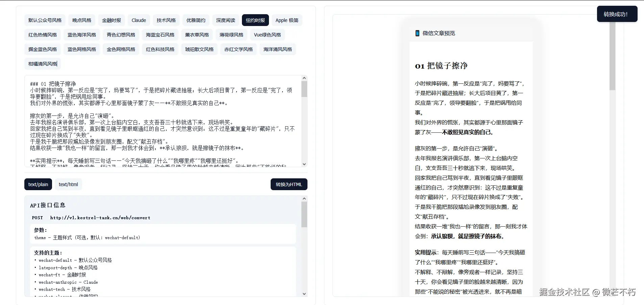Select the 琥珀散文风格 theme
The height and width of the screenshot is (305, 644).
click(x=199, y=49)
